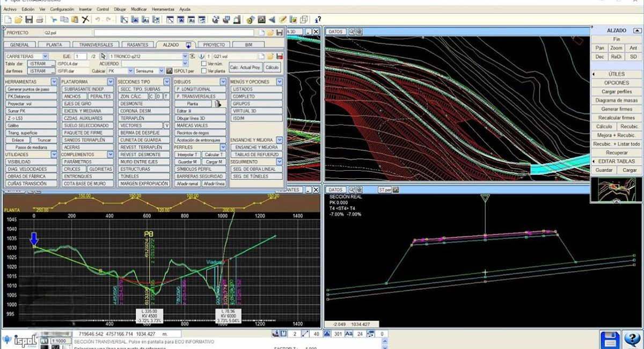644x349 pixels.
Task: Select the Print icon in the toolbar
Action: (41, 19)
